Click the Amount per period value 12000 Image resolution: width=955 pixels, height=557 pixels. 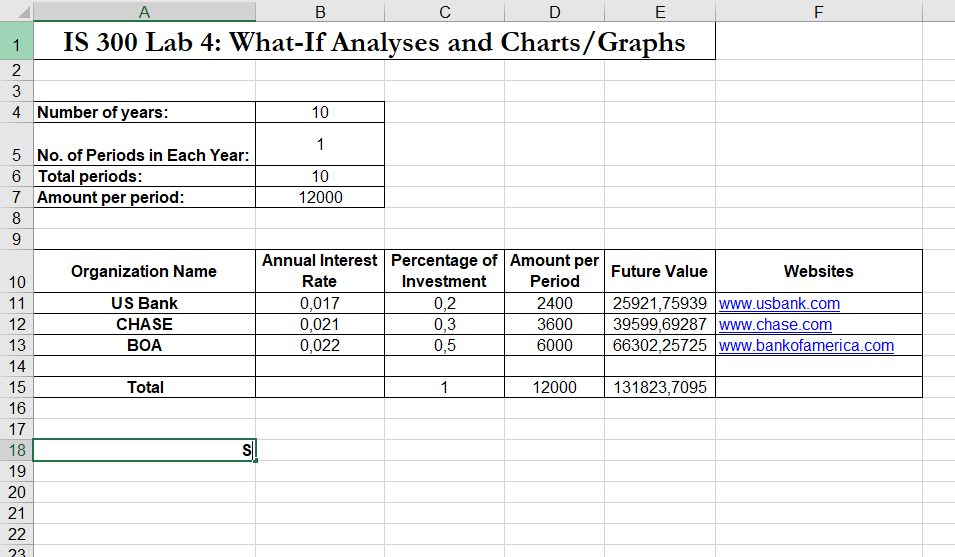(x=320, y=197)
